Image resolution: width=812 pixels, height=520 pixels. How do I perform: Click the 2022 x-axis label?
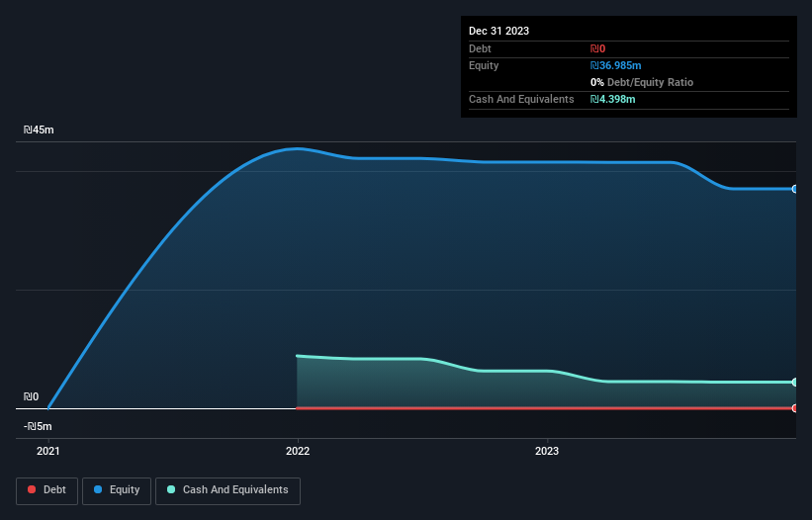tap(298, 451)
